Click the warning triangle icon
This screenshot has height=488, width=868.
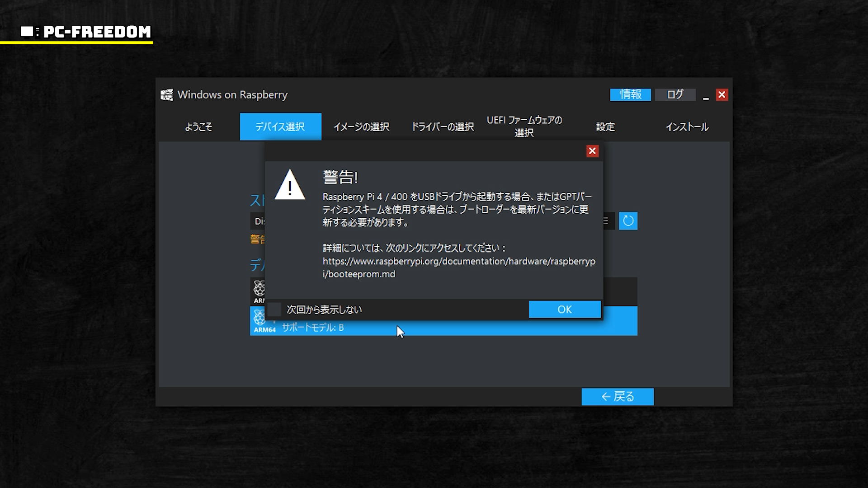(290, 185)
